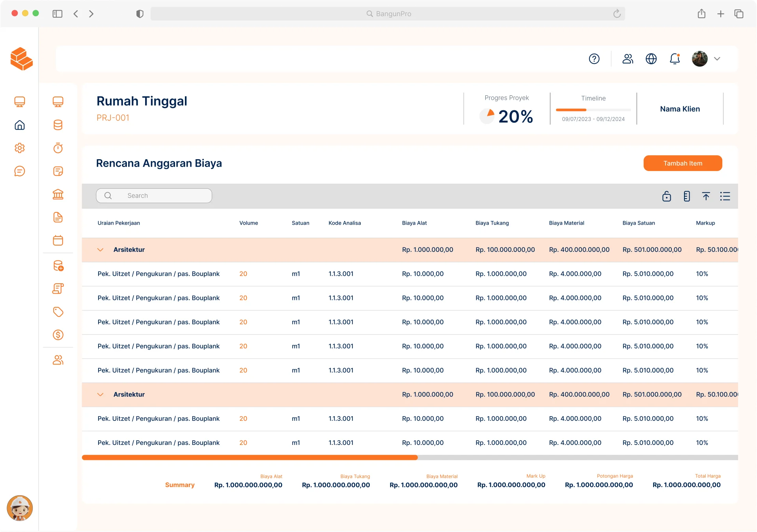
Task: Go to the home icon in left rail
Action: (x=20, y=125)
